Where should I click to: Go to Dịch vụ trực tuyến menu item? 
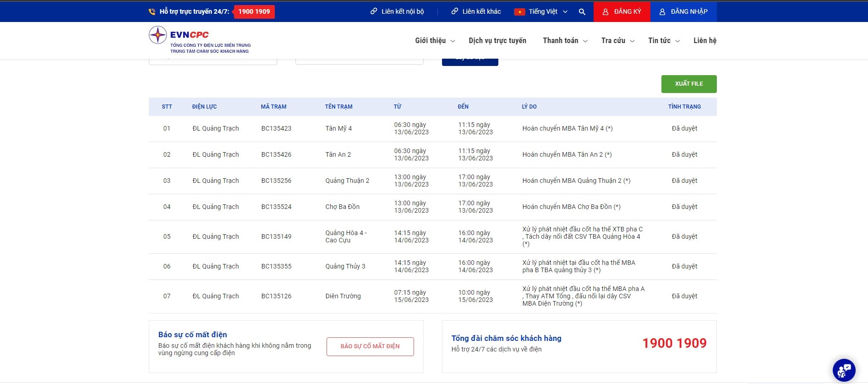(x=497, y=41)
